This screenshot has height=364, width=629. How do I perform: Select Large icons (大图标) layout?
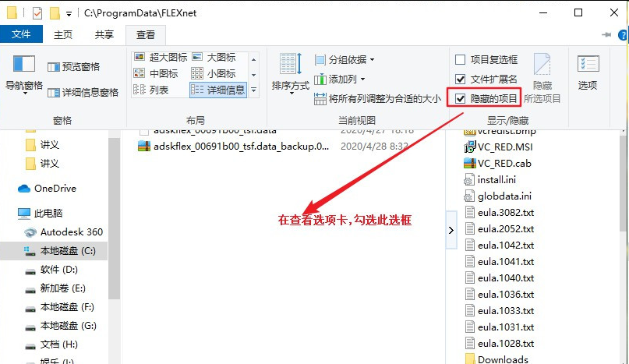tap(214, 58)
